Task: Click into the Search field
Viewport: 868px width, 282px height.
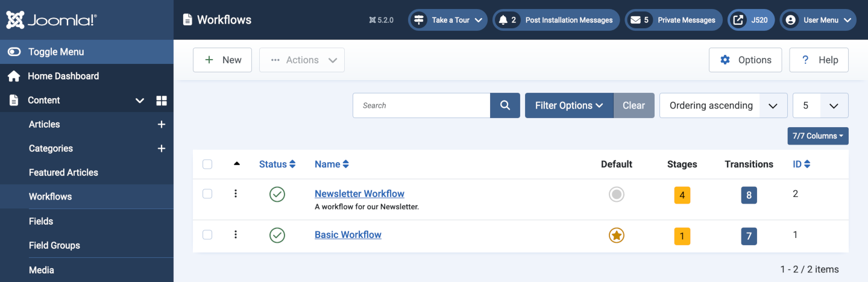Action: click(421, 105)
